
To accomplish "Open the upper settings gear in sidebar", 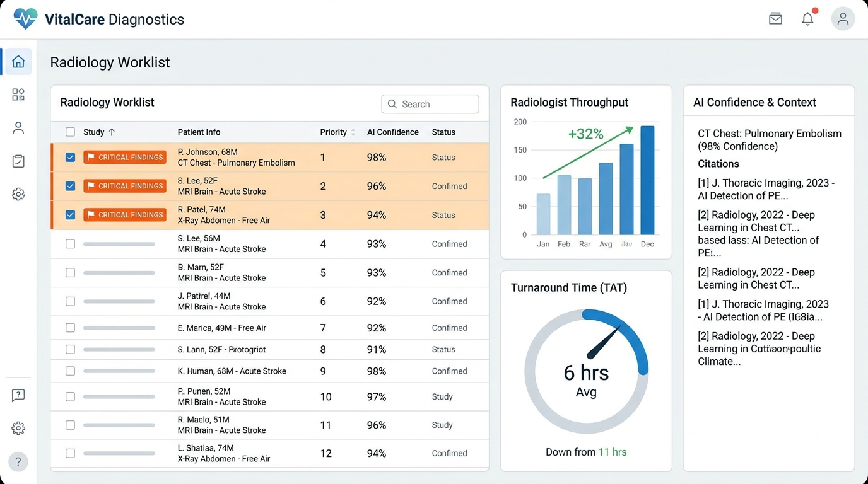I will (18, 194).
